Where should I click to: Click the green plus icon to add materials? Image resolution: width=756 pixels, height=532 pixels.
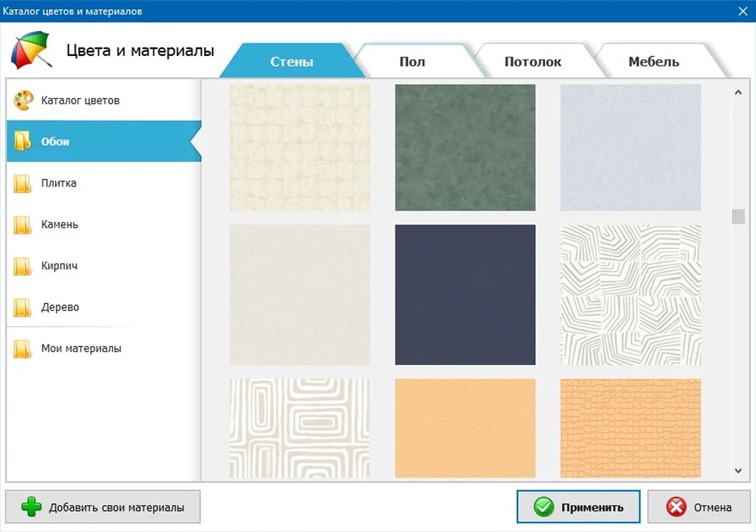click(32, 507)
